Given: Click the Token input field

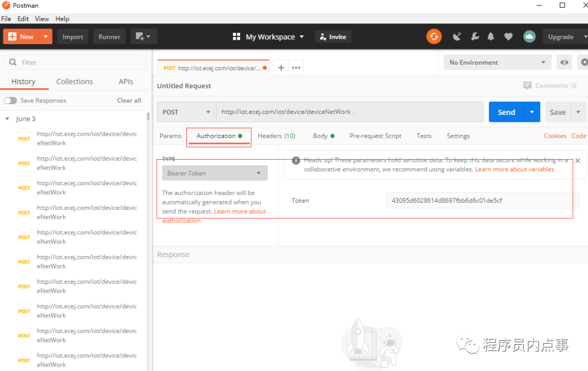Looking at the screenshot, I should coord(482,200).
